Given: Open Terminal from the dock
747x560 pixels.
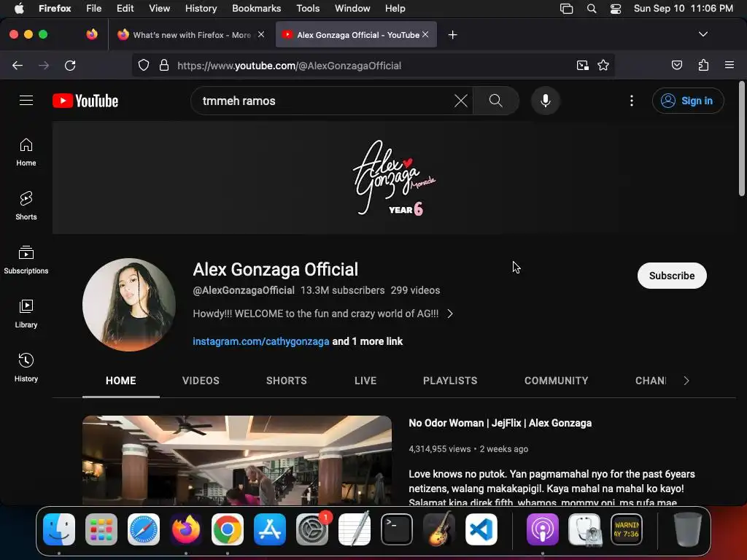Looking at the screenshot, I should [x=397, y=529].
